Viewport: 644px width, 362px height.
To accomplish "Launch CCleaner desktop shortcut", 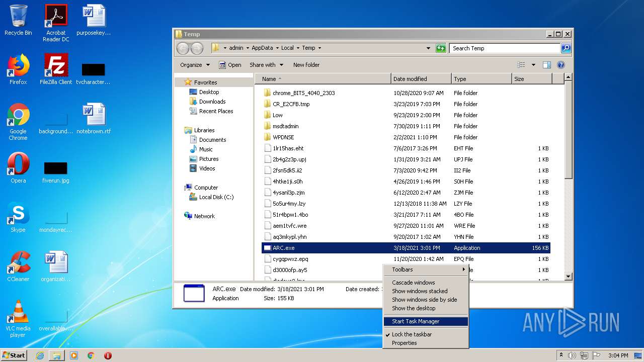I will point(18,266).
